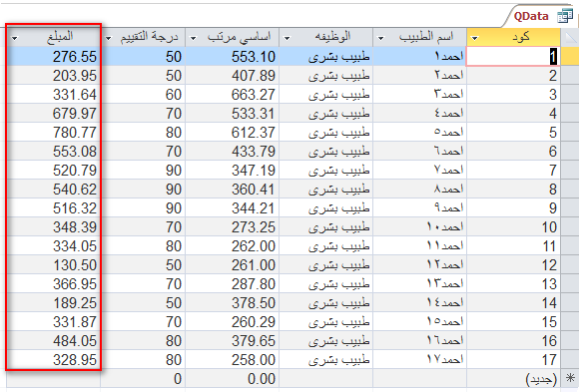Viewport: 579px width, 392px height.
Task: Open filter dropdown for درجة التقييم column
Action: click(x=109, y=38)
